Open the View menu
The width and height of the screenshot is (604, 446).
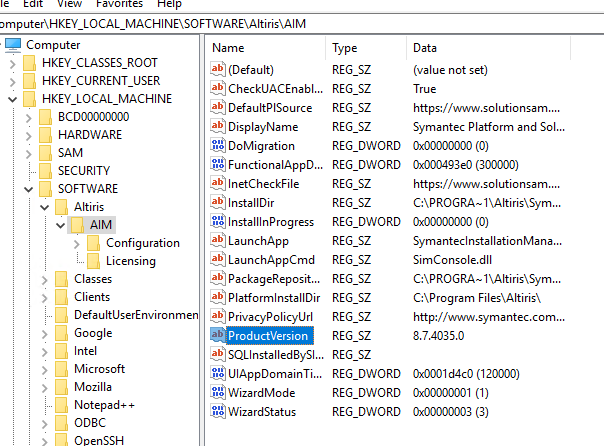tap(70, 4)
